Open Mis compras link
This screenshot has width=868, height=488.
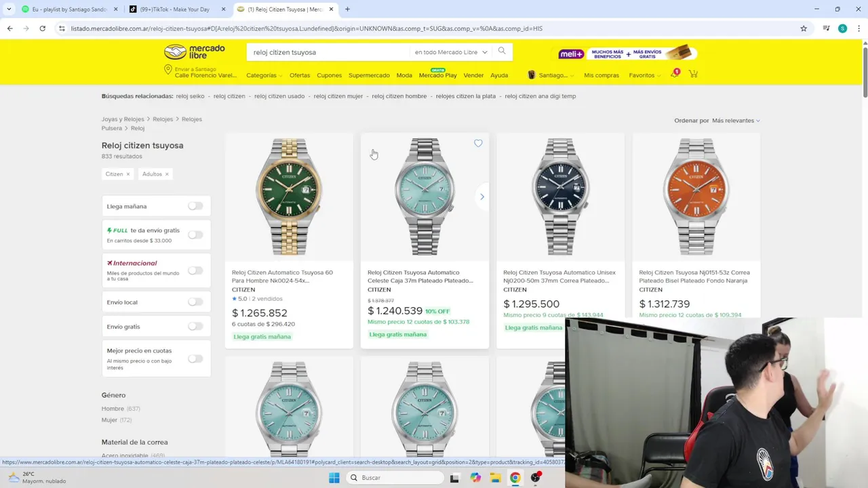tap(601, 75)
